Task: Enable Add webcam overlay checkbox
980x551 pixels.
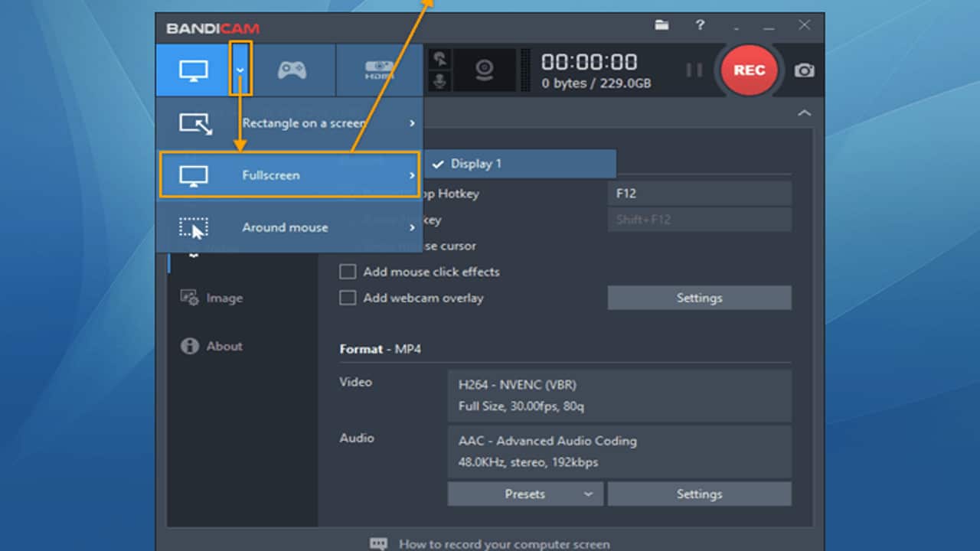Action: [x=348, y=298]
